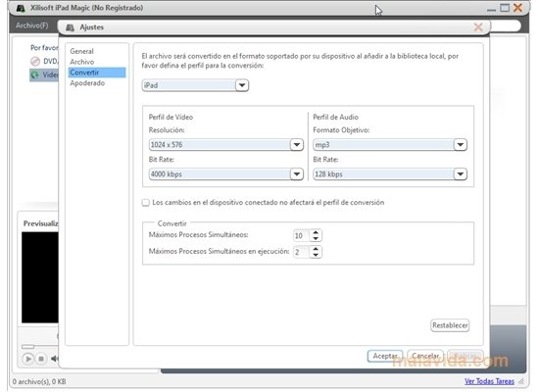
Task: Click the Máximos Procesos Simultáneos field showing 10
Action: (x=301, y=235)
